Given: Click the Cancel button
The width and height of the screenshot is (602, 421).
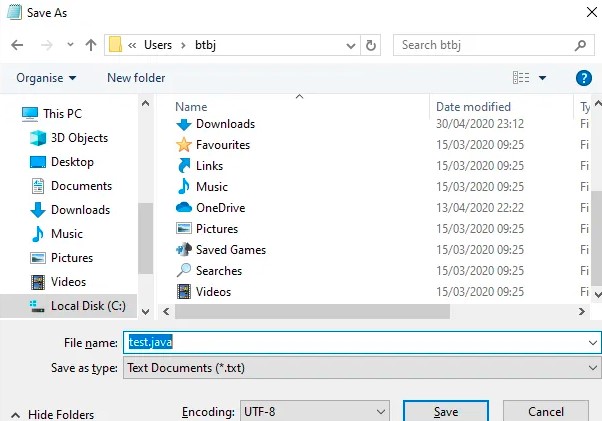Looking at the screenshot, I should (x=546, y=411).
